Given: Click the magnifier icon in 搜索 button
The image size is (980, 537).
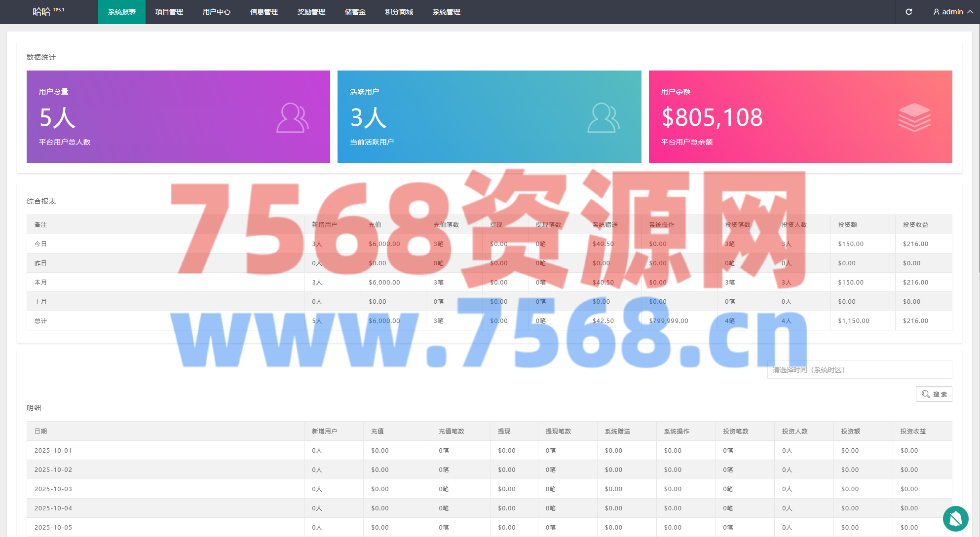Looking at the screenshot, I should (926, 394).
